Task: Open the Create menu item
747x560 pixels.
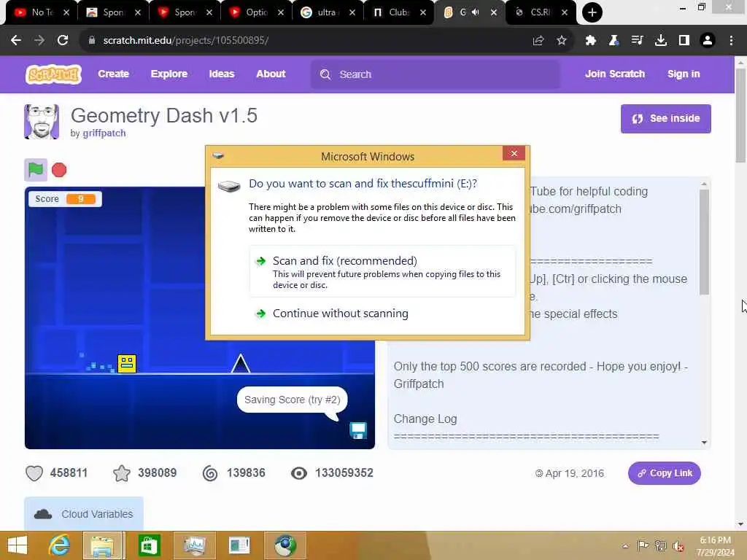Action: pos(113,74)
